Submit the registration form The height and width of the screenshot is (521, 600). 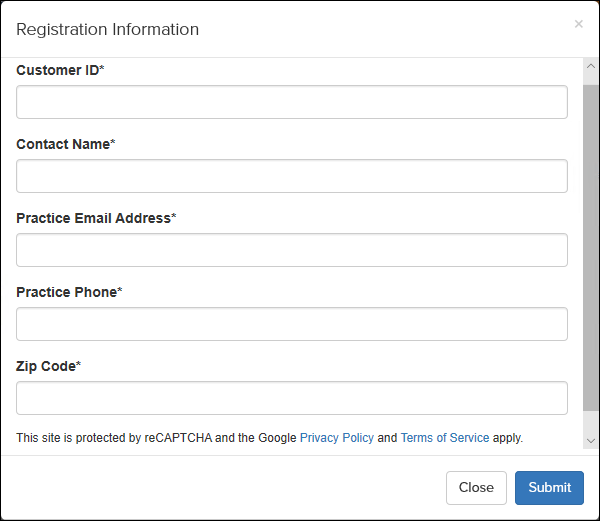(x=549, y=488)
